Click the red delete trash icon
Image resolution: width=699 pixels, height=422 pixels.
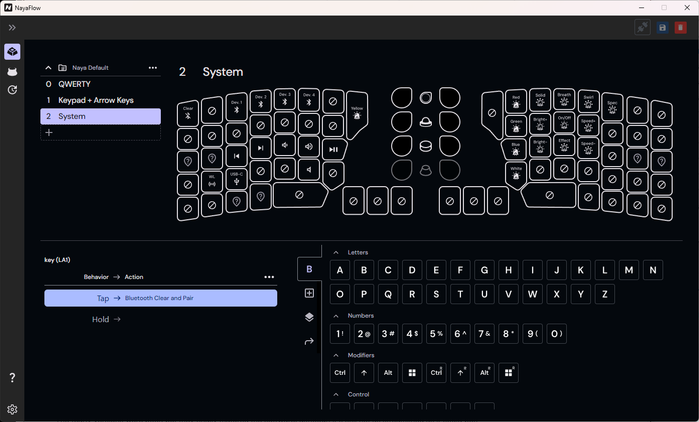pos(680,28)
